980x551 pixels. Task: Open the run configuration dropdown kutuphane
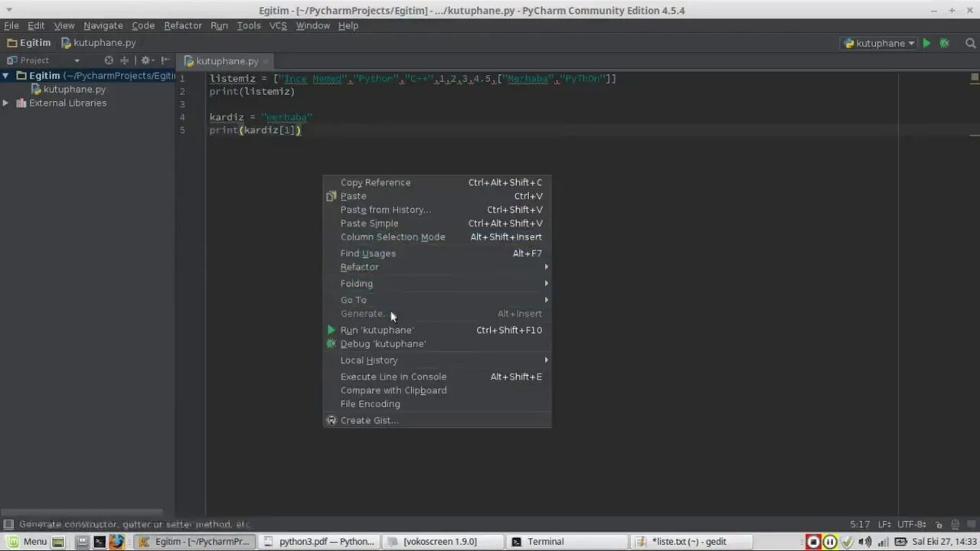coord(879,44)
